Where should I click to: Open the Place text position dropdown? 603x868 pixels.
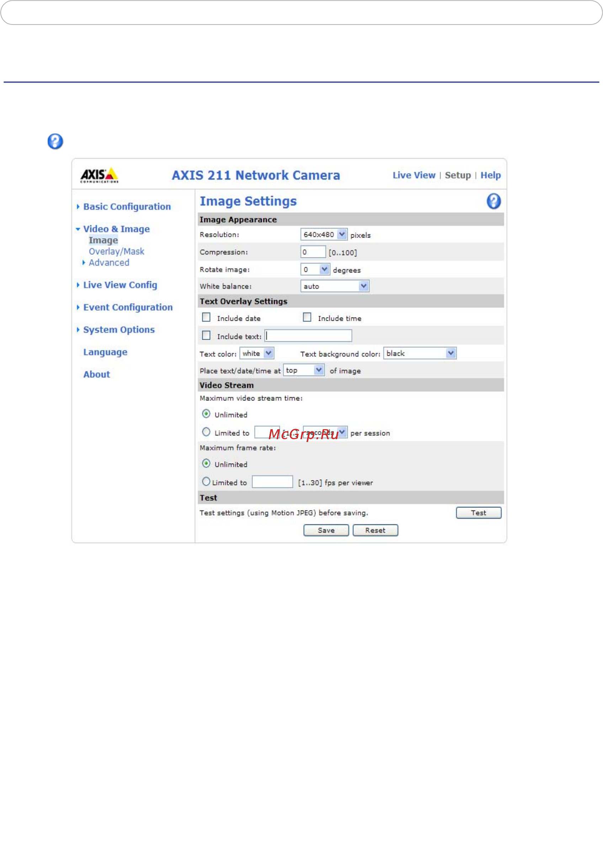304,370
